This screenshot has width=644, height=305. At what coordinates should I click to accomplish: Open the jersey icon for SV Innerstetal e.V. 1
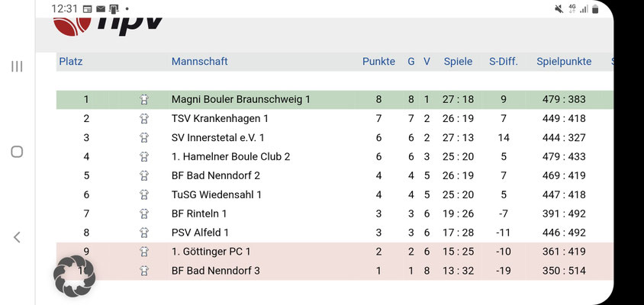click(143, 137)
